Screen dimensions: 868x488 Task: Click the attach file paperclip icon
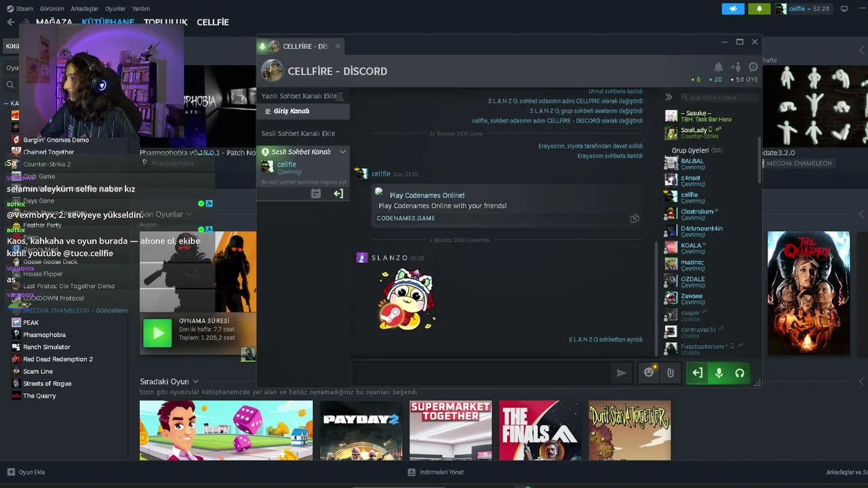[x=671, y=373]
